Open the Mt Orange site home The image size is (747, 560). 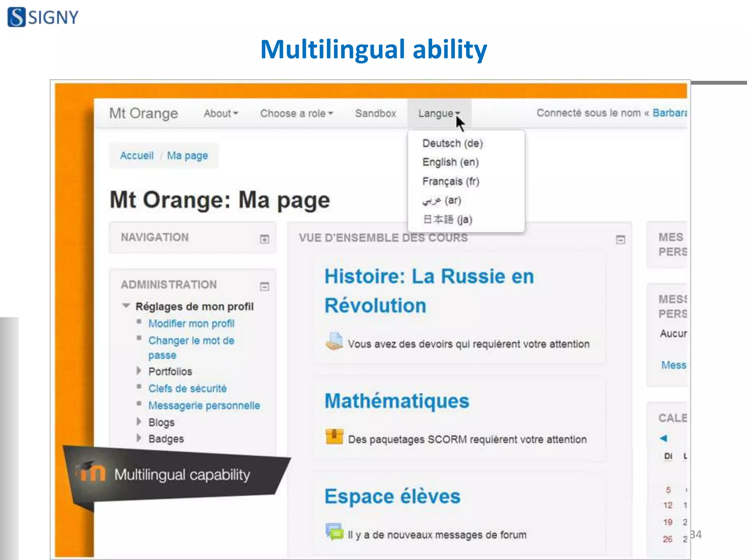144,113
